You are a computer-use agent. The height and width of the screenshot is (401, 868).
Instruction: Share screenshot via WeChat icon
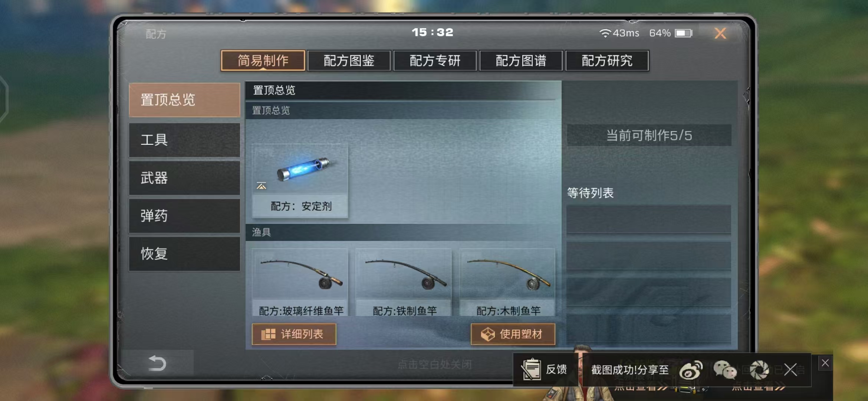pos(725,370)
